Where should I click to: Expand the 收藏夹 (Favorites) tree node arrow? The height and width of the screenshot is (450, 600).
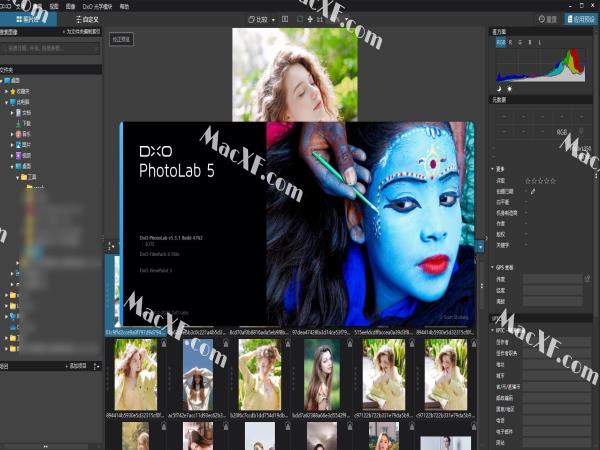click(6, 91)
